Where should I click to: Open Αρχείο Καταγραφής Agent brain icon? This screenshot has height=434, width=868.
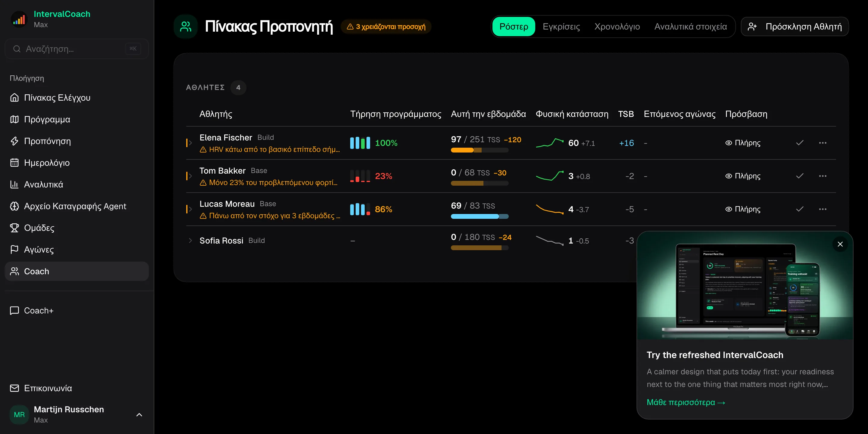tap(14, 206)
